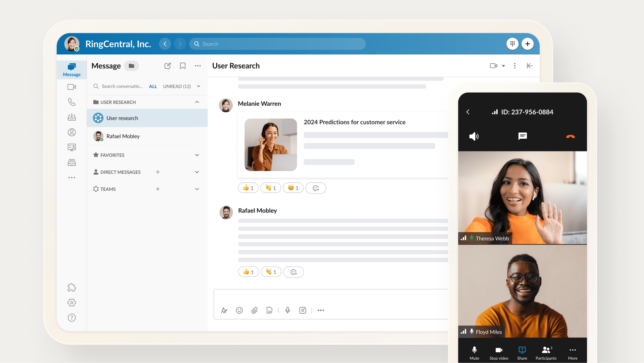
Task: Toggle the speaker in the mobile call
Action: click(x=474, y=136)
